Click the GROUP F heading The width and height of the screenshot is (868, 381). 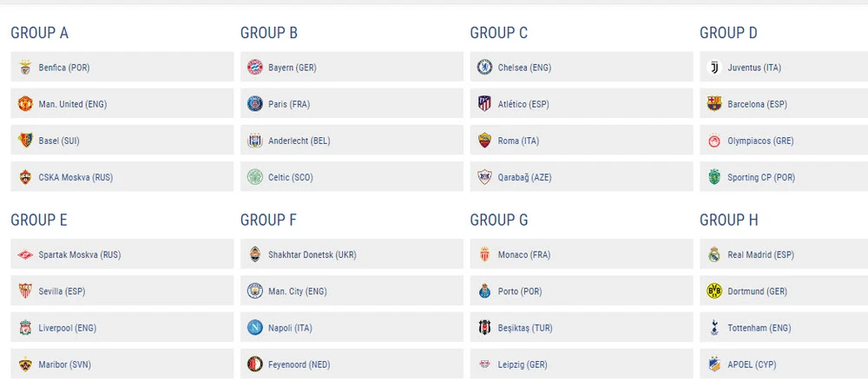pyautogui.click(x=268, y=220)
